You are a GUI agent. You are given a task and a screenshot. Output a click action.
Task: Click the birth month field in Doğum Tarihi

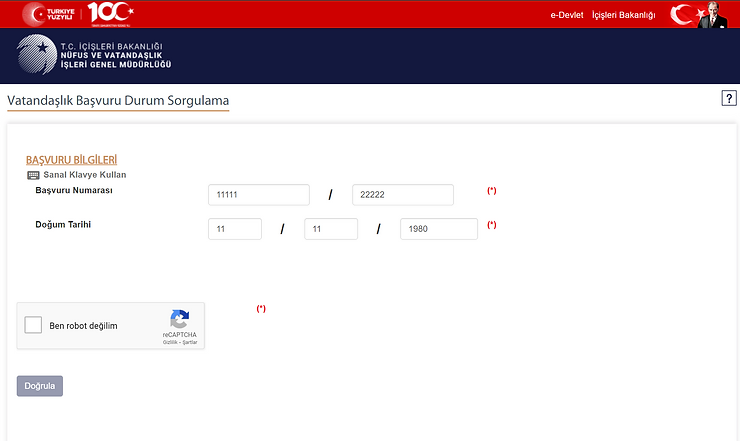pyautogui.click(x=331, y=229)
